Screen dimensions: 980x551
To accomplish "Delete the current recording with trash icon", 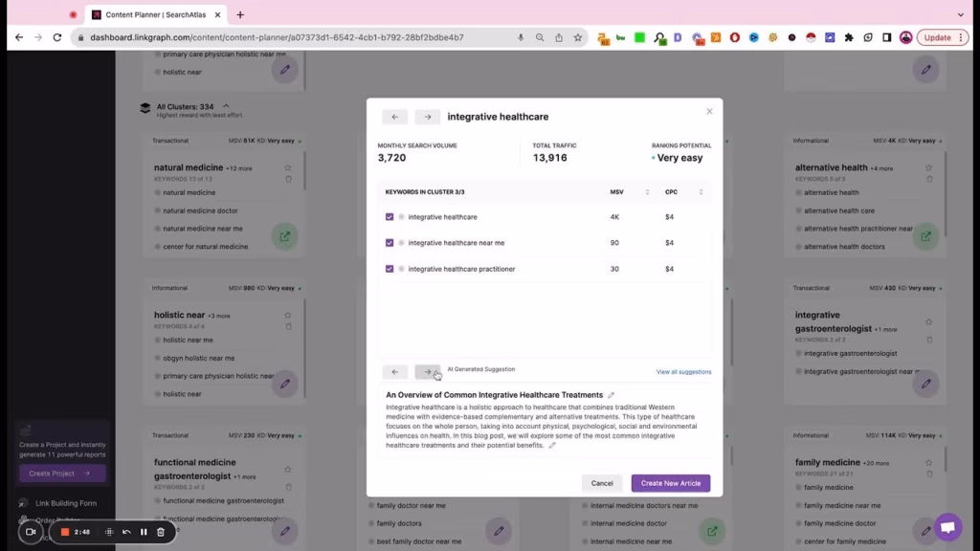I will tap(161, 532).
